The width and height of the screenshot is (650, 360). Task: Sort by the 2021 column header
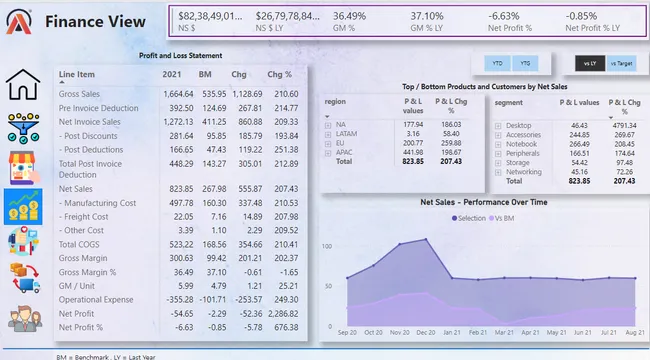point(172,75)
